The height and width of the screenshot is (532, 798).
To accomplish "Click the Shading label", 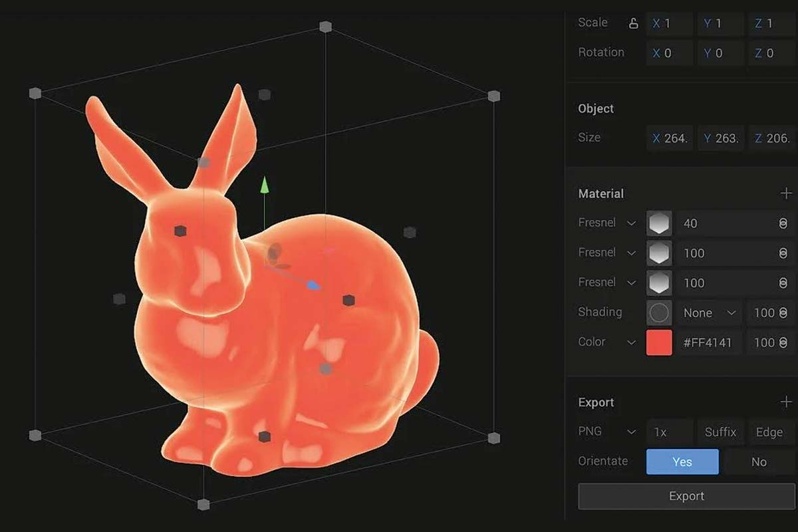I will click(x=600, y=312).
